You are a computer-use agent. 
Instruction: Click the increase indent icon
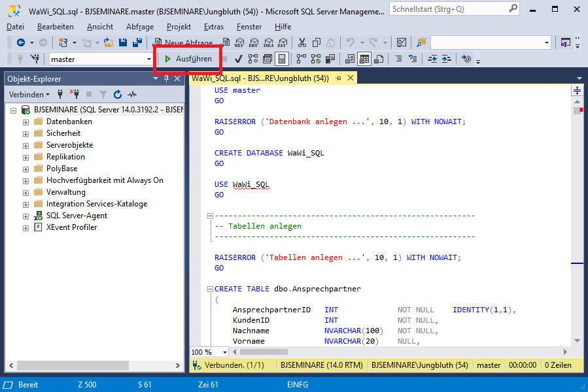tap(447, 59)
